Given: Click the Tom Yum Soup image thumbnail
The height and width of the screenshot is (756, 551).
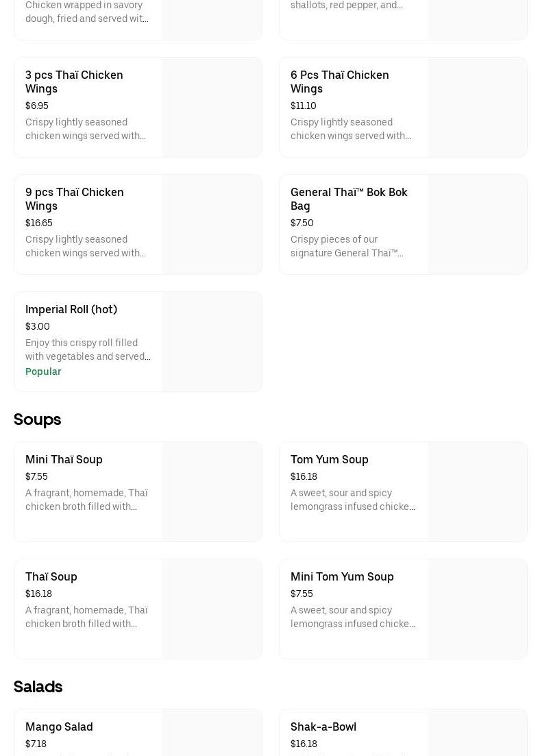Looking at the screenshot, I should [478, 491].
